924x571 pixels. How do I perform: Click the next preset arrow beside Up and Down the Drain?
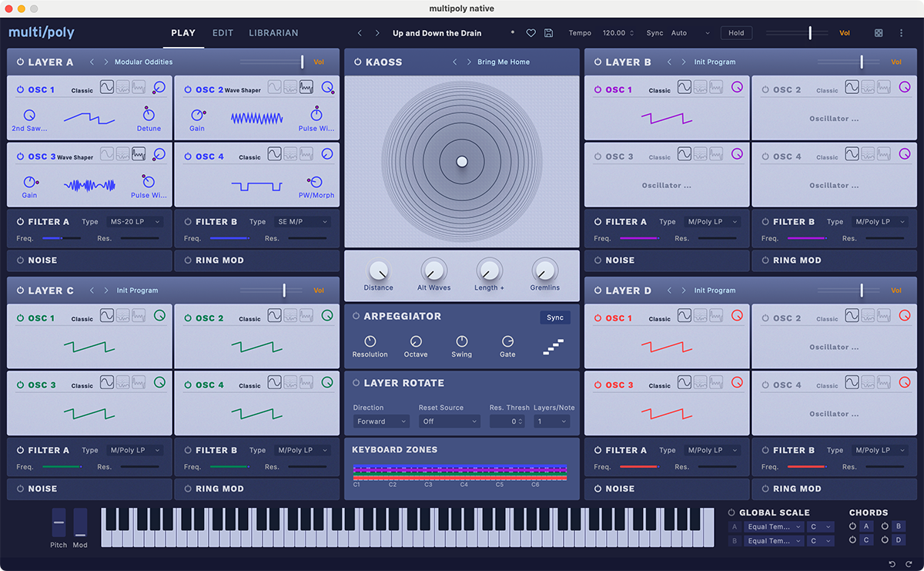pos(377,33)
